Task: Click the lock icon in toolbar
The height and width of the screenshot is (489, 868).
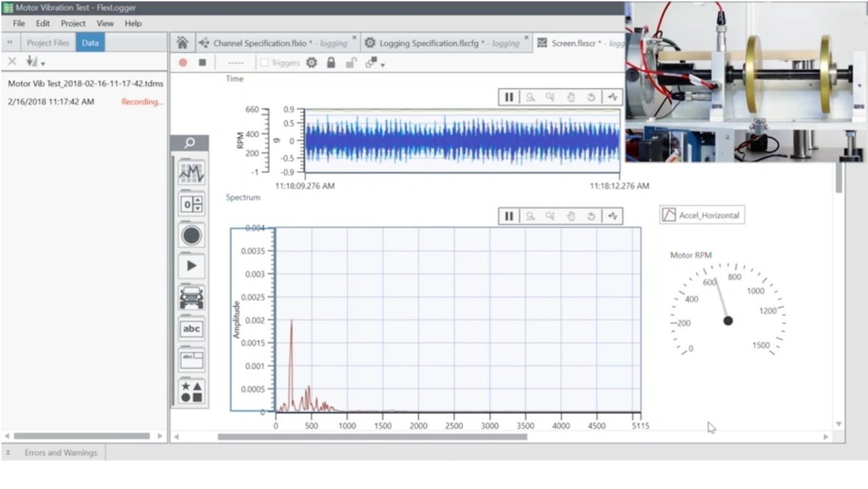Action: [331, 62]
